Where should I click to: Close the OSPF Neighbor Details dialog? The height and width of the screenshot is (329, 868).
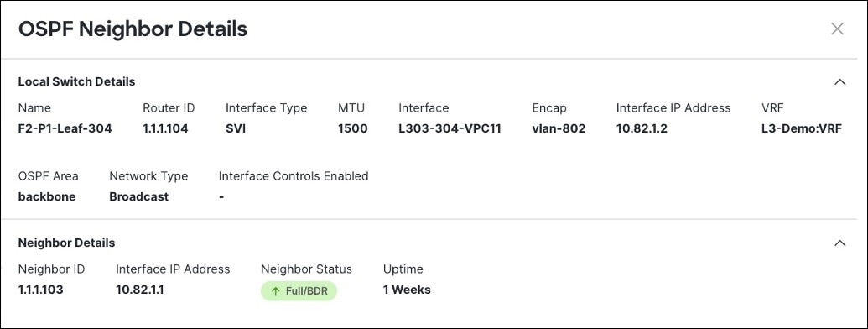pyautogui.click(x=837, y=29)
